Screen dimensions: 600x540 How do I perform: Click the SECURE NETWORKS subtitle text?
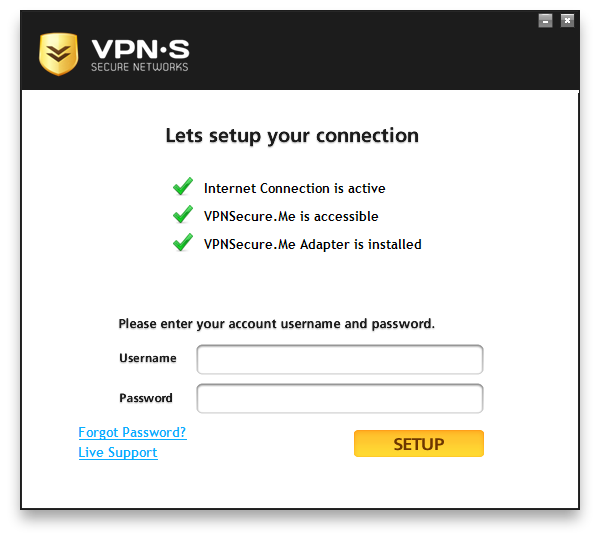pyautogui.click(x=140, y=67)
